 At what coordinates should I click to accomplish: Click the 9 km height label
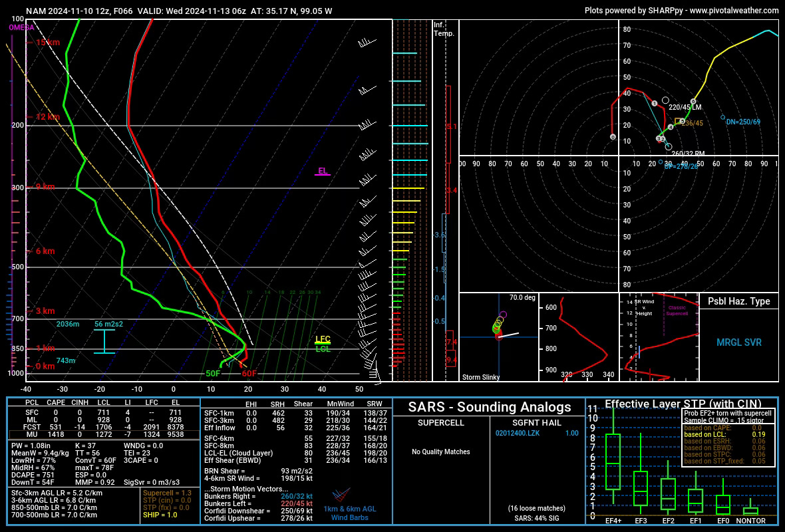tap(45, 187)
